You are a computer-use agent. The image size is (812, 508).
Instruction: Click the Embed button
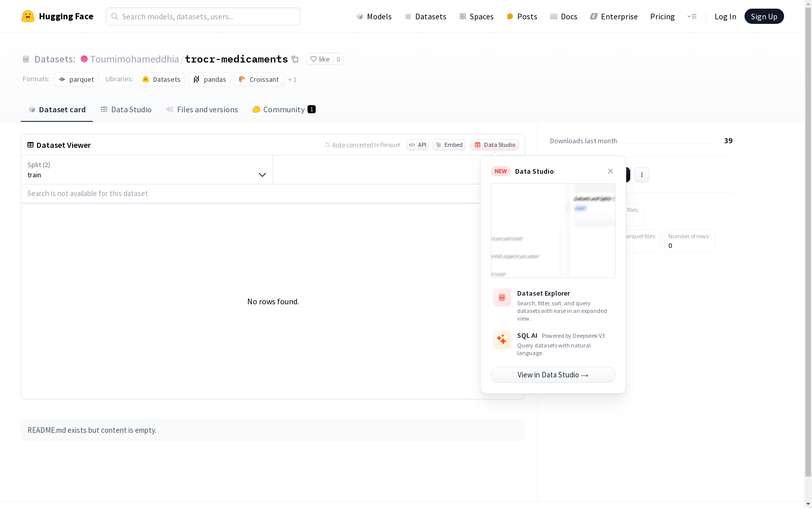click(449, 145)
